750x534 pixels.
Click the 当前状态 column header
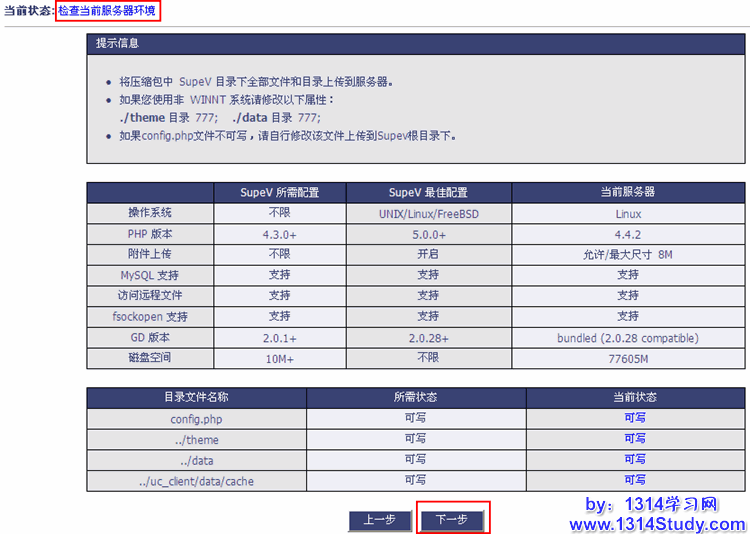(x=635, y=397)
